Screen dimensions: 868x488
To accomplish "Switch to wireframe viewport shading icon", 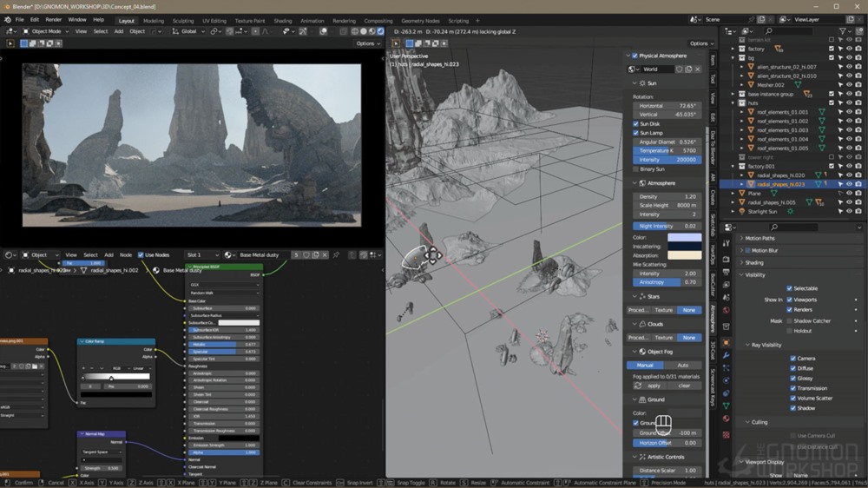I will tap(355, 31).
